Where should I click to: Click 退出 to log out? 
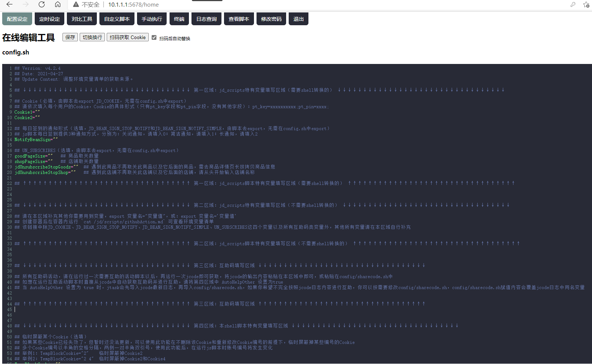[x=299, y=19]
